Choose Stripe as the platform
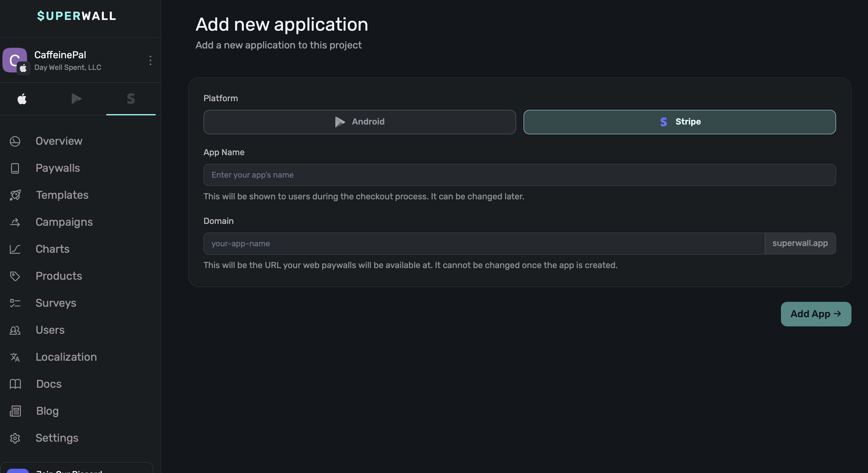Screen dimensions: 868x473 pyautogui.click(x=679, y=122)
